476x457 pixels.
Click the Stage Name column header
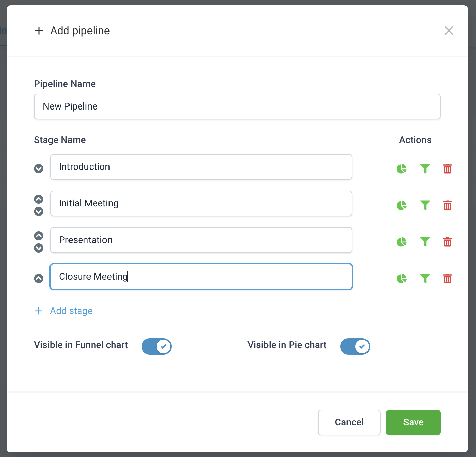click(60, 140)
